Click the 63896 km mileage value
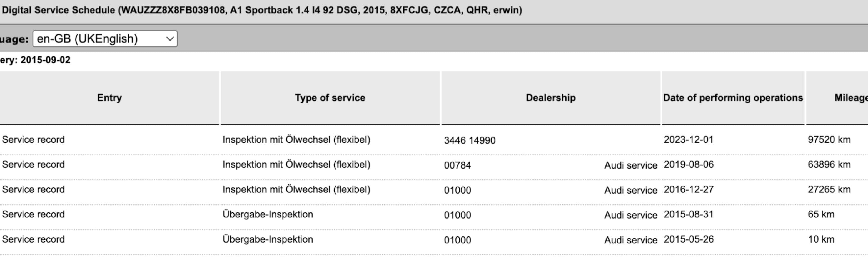The image size is (868, 267). [x=829, y=165]
